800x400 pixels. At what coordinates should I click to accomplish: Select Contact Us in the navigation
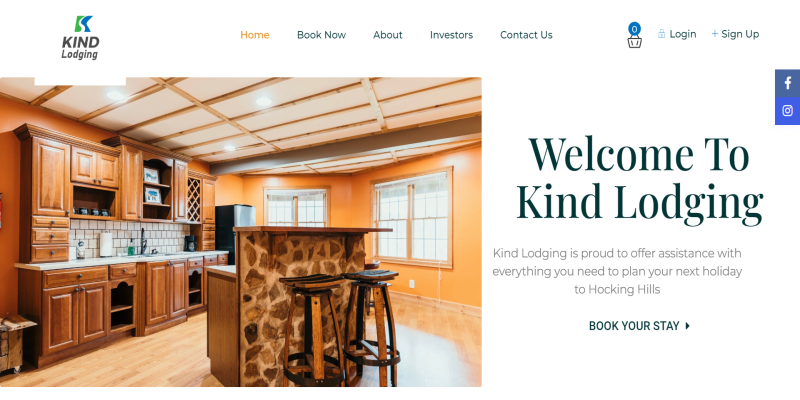tap(526, 35)
